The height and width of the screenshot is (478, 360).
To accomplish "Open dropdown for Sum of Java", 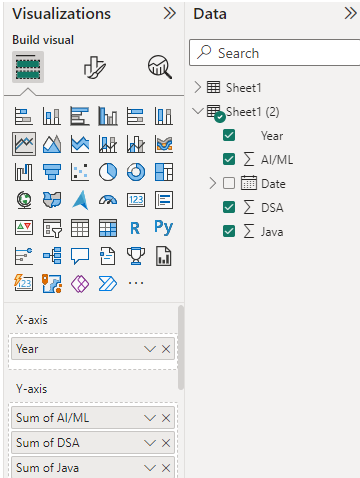I will click(x=150, y=468).
